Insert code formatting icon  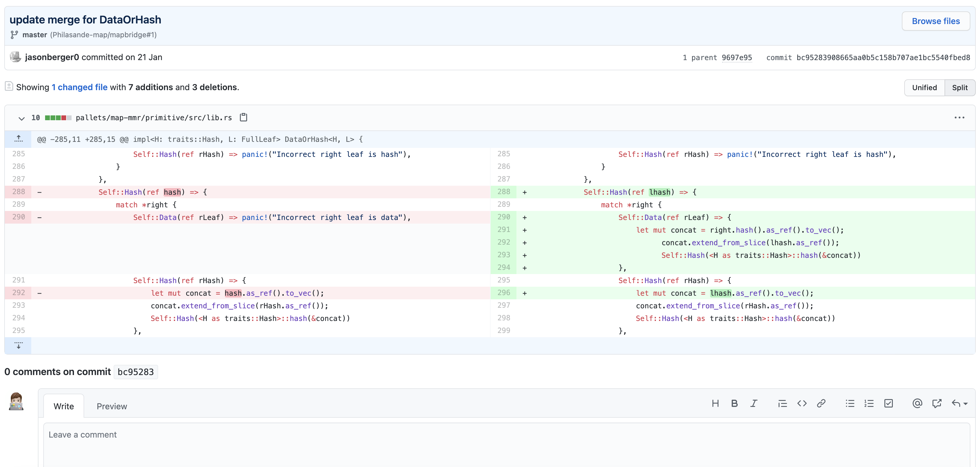[x=802, y=404]
